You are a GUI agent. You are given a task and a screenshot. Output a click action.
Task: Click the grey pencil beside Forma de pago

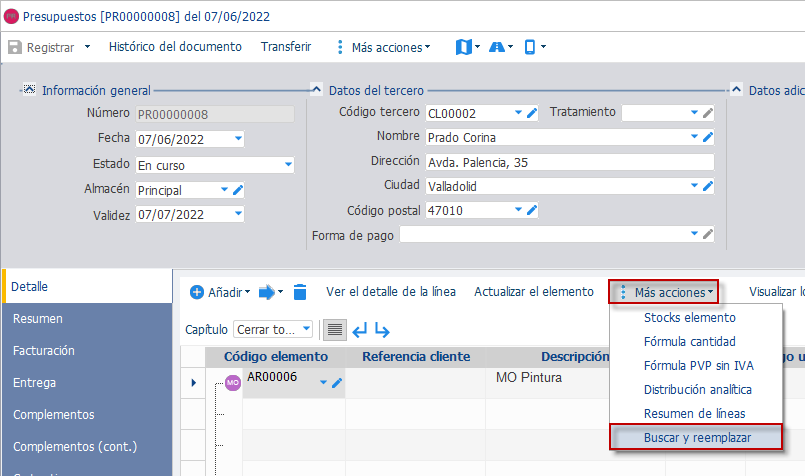tap(708, 234)
